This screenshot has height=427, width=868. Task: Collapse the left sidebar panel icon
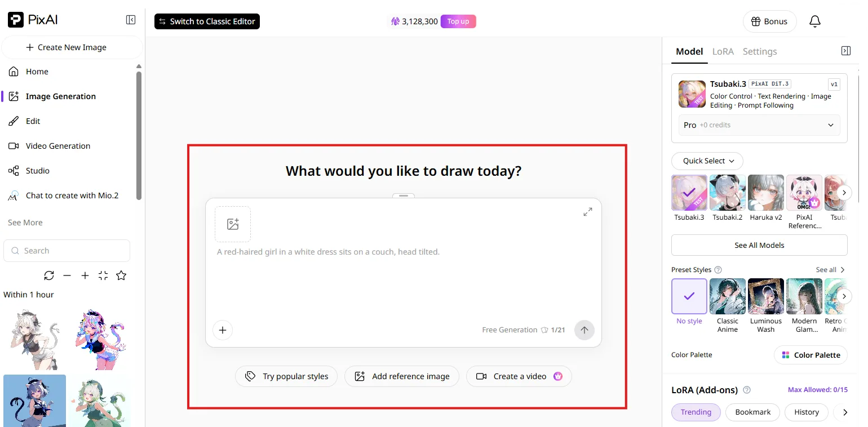(x=131, y=20)
